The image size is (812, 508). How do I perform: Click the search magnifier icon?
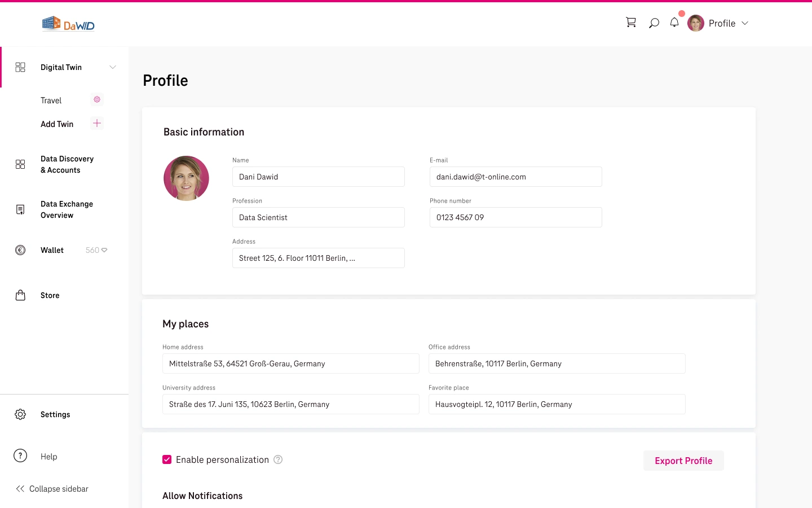click(654, 23)
